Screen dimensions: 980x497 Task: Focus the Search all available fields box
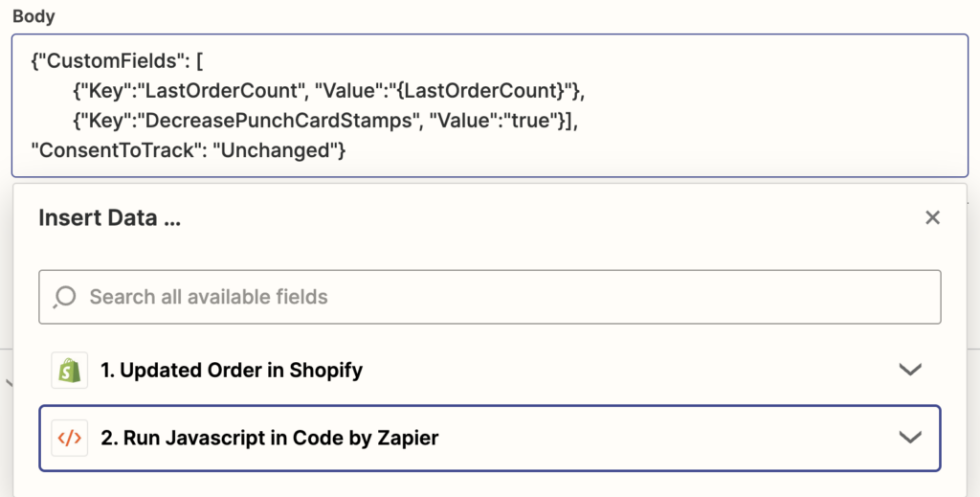click(489, 297)
